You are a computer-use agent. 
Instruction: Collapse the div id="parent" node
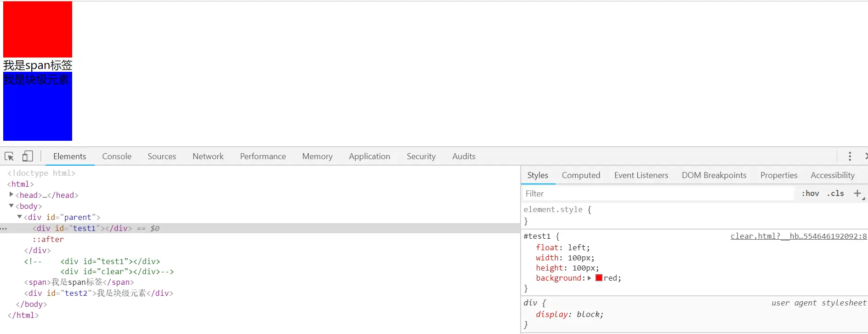click(20, 217)
